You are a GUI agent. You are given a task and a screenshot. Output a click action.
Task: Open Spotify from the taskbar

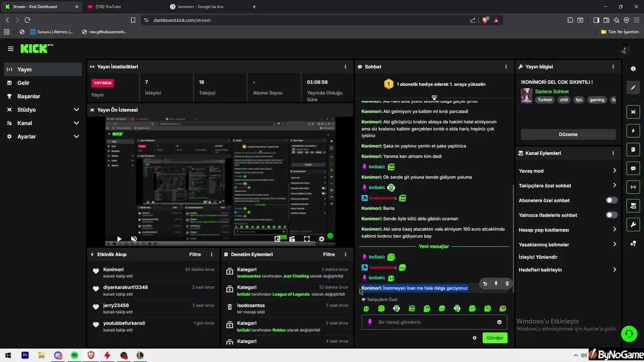(74, 355)
